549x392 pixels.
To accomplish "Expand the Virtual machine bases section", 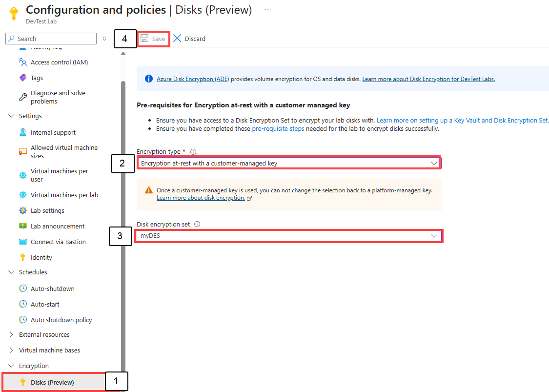I will (x=11, y=351).
